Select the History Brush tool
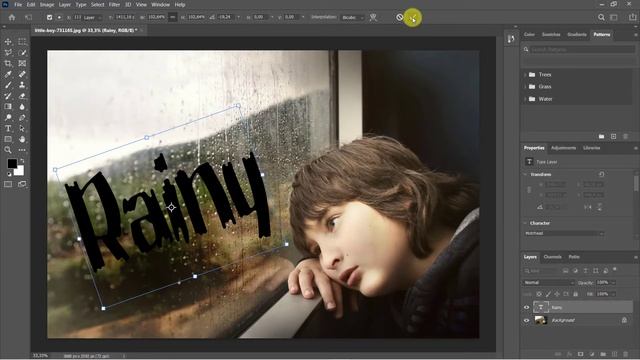This screenshot has width=640, height=360. pos(8,96)
